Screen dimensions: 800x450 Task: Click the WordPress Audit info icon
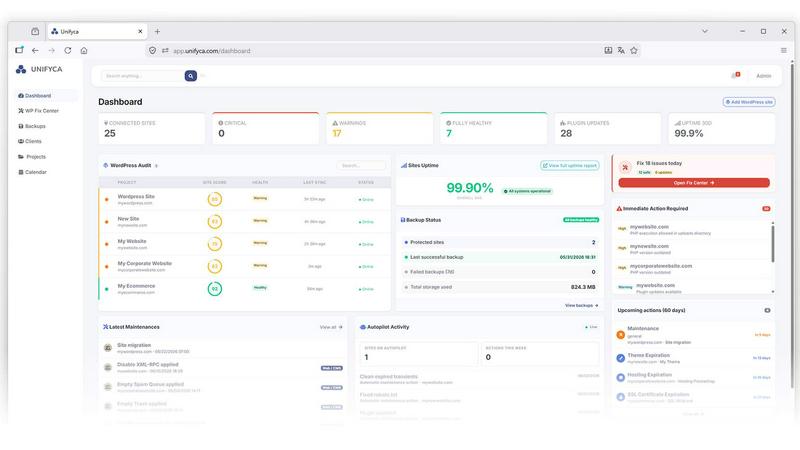pos(156,166)
